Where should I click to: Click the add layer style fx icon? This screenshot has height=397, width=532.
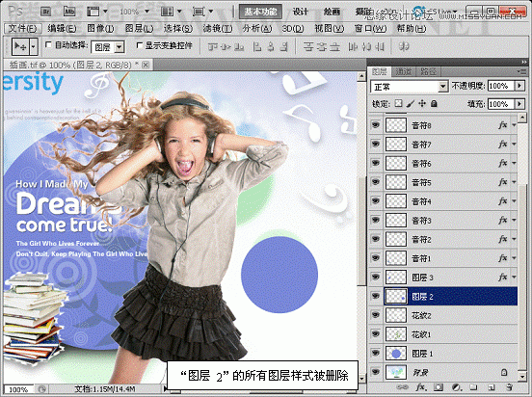[421, 387]
